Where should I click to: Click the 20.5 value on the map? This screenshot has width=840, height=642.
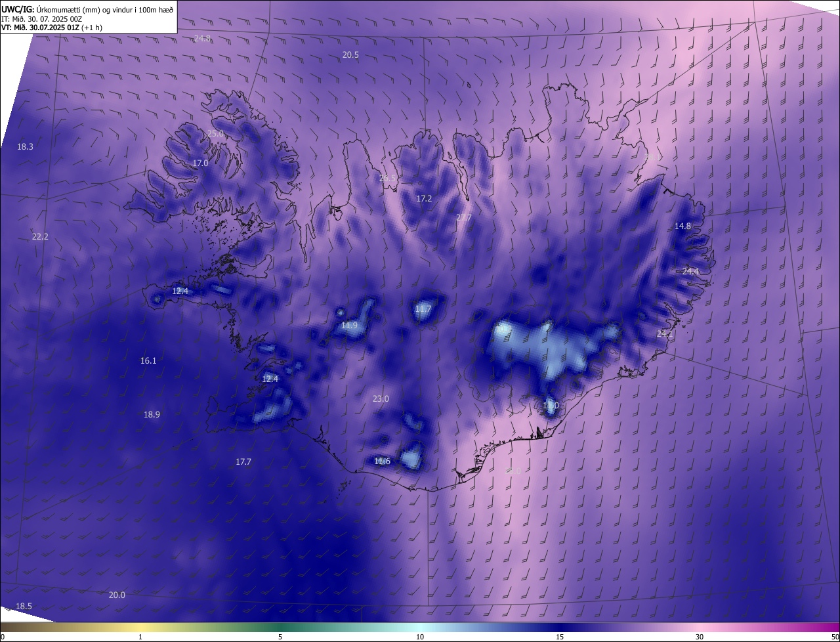coord(350,55)
